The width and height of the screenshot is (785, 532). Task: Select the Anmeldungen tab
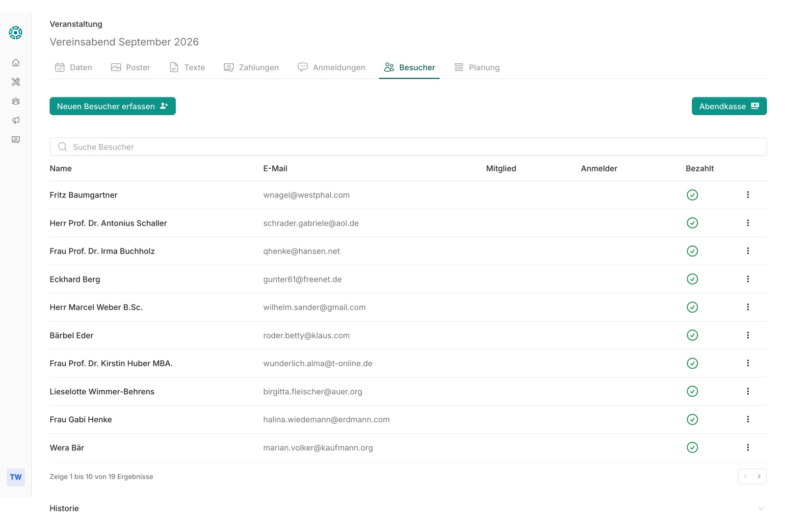click(x=332, y=68)
